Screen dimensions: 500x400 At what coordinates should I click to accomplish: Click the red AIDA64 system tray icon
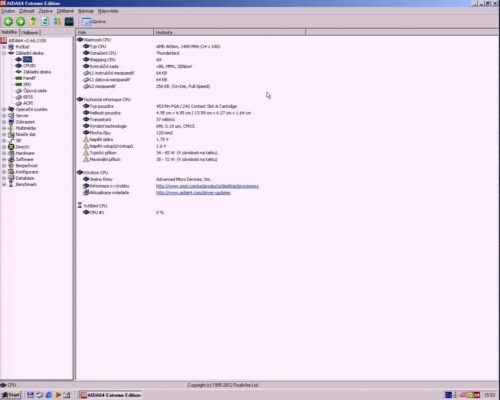tap(477, 395)
